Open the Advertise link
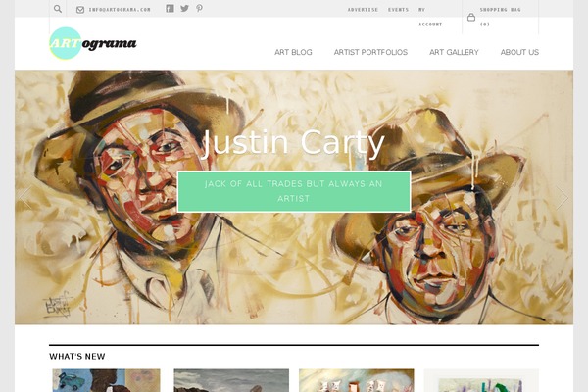Screen dimensions: 588x392 pos(363,10)
